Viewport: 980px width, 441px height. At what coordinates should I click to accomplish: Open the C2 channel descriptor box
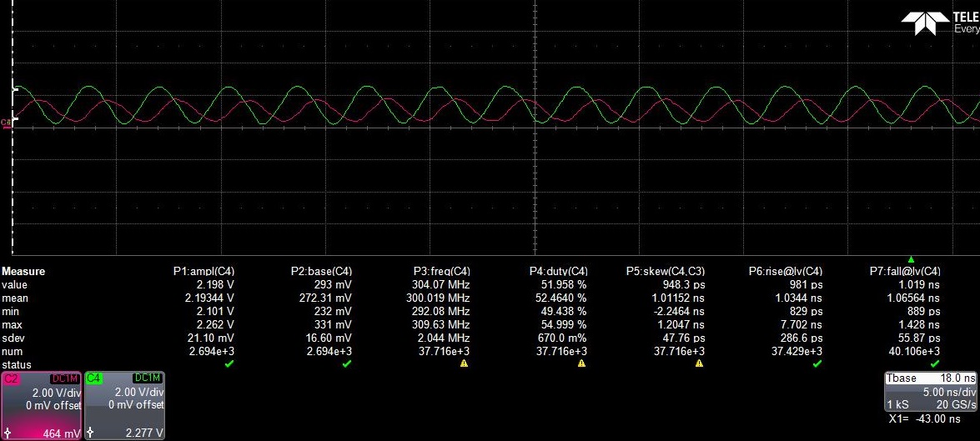[x=41, y=405]
